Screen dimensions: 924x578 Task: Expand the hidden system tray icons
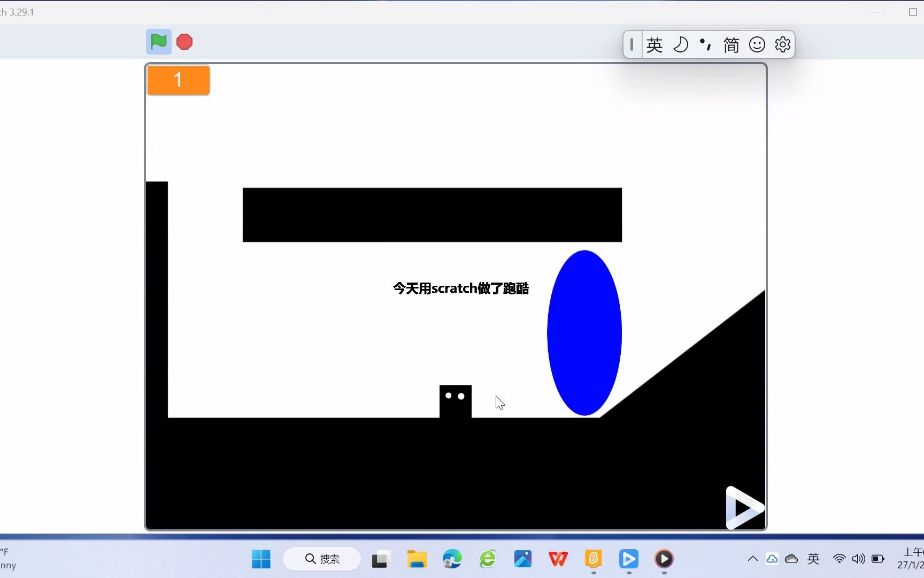(x=752, y=559)
